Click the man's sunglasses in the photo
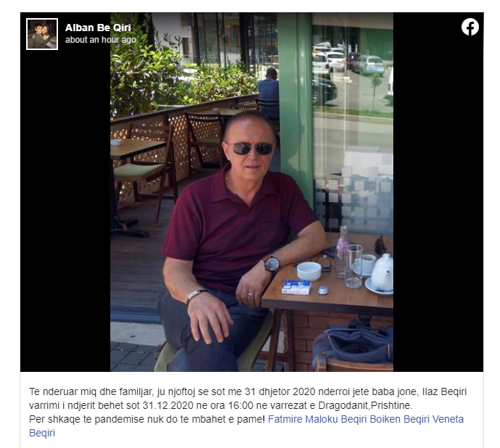The image size is (500, 448). [252, 148]
